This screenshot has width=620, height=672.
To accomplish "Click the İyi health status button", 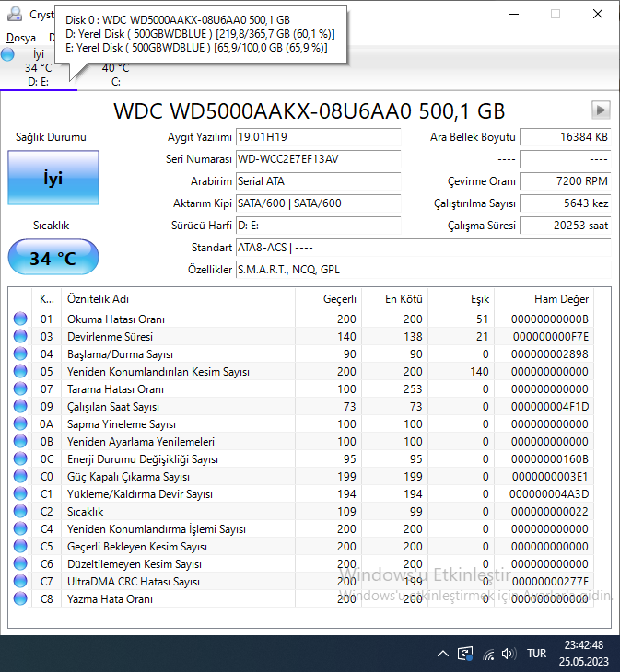I will tap(53, 178).
